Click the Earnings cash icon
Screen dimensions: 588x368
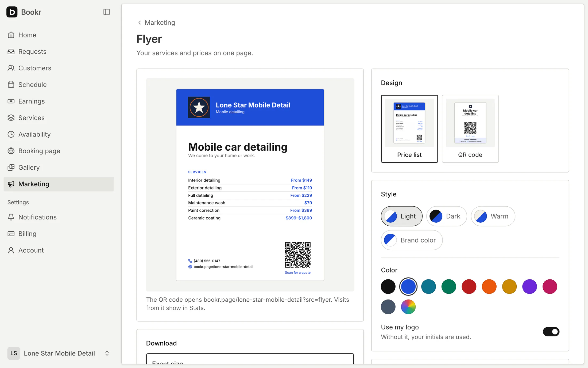[x=11, y=101]
